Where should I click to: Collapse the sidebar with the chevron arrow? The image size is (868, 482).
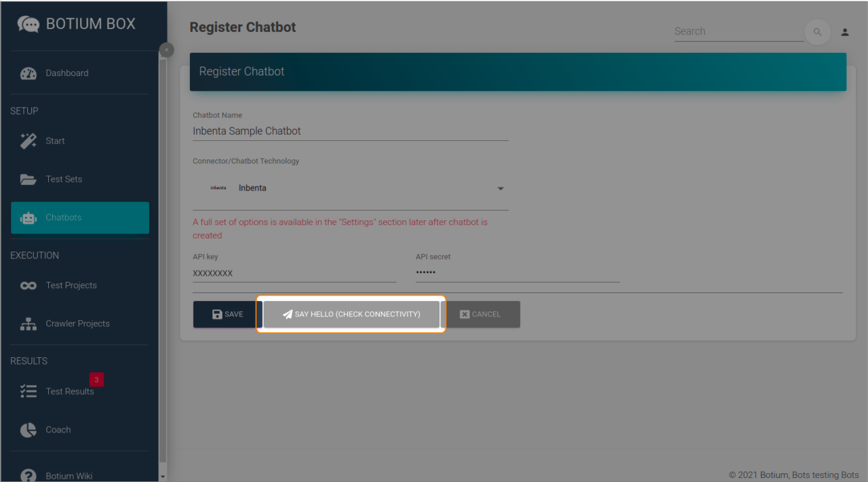tap(166, 49)
